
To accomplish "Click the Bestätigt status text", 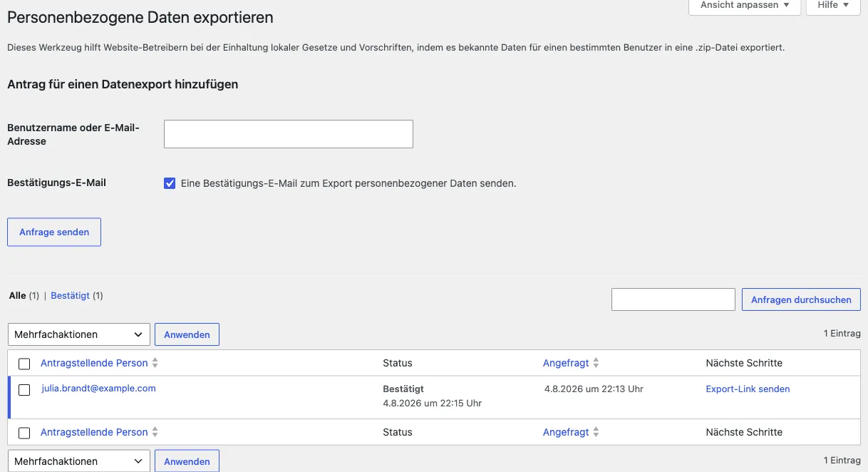I will coord(403,389).
